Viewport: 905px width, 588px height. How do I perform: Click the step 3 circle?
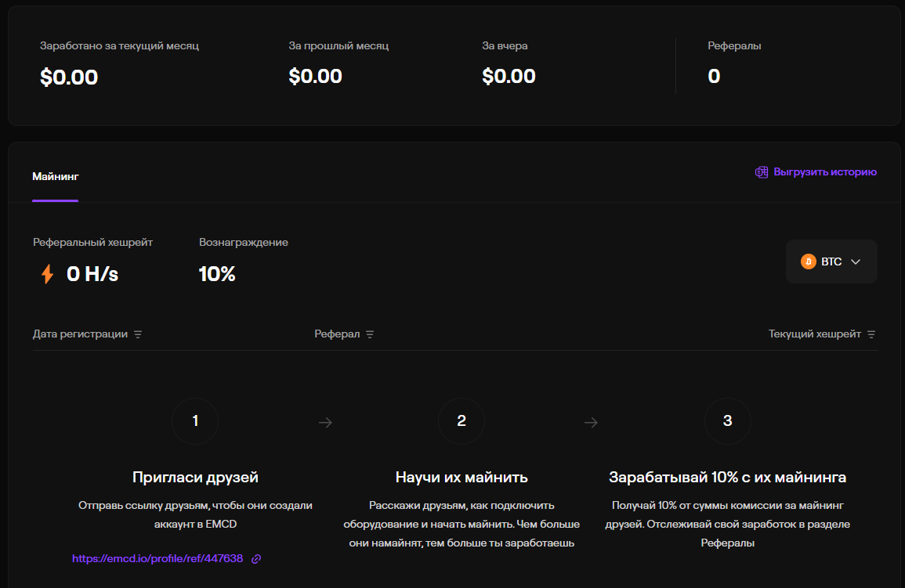(x=727, y=421)
